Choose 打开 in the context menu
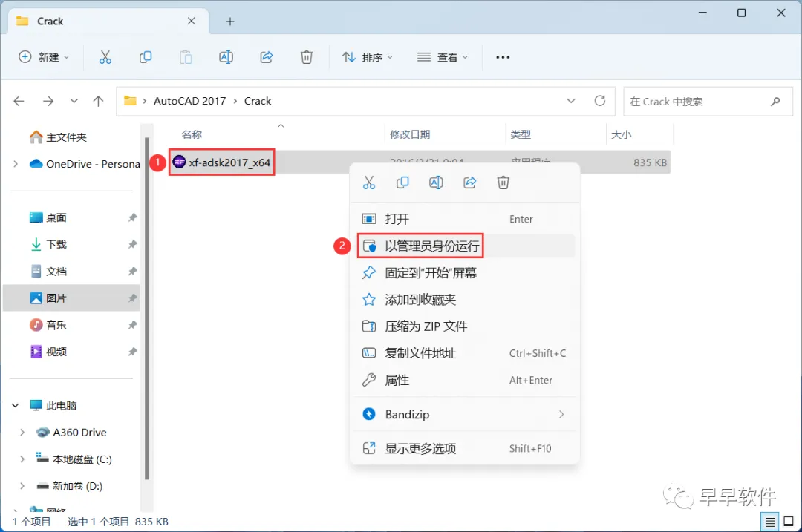This screenshot has height=532, width=802. [x=465, y=219]
